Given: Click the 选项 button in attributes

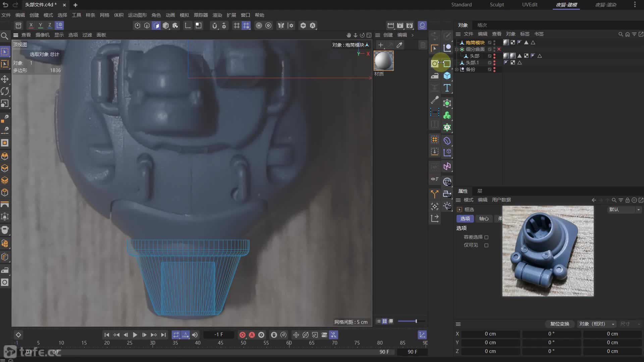Looking at the screenshot, I should (465, 219).
